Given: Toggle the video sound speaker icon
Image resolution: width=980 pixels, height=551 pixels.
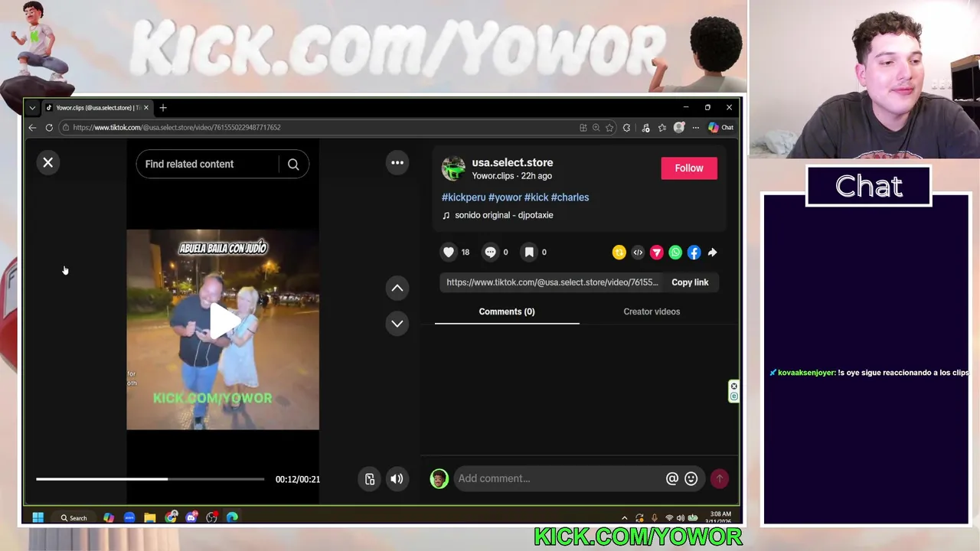Looking at the screenshot, I should coord(397,479).
